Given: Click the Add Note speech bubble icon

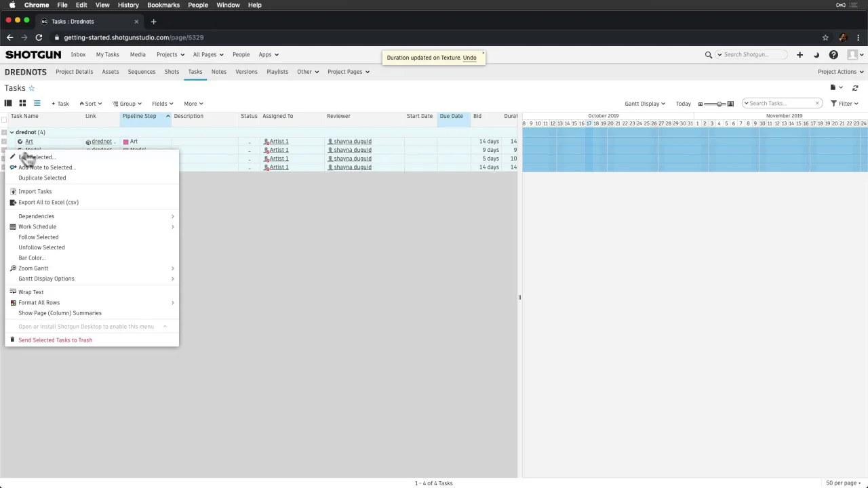Looking at the screenshot, I should 13,167.
